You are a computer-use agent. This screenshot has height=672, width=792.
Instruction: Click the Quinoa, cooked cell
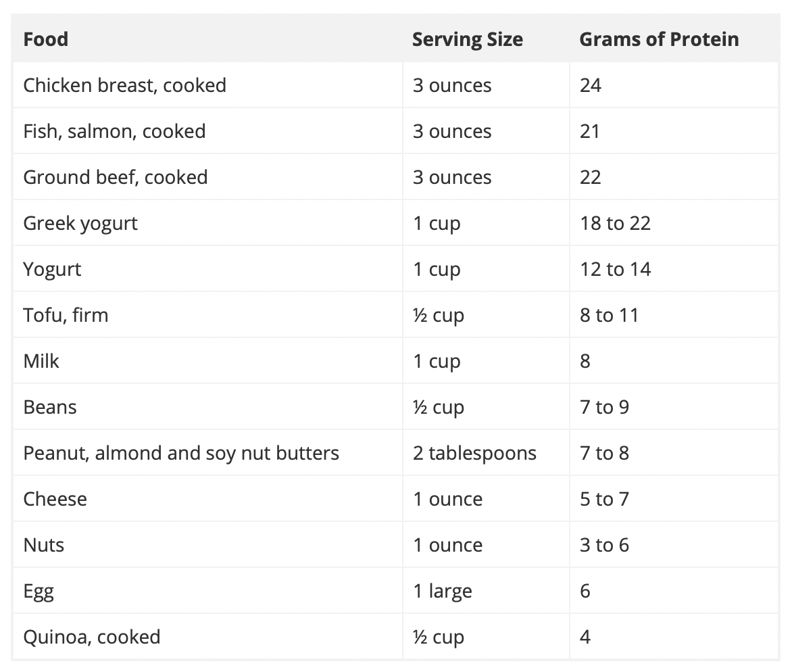click(91, 637)
